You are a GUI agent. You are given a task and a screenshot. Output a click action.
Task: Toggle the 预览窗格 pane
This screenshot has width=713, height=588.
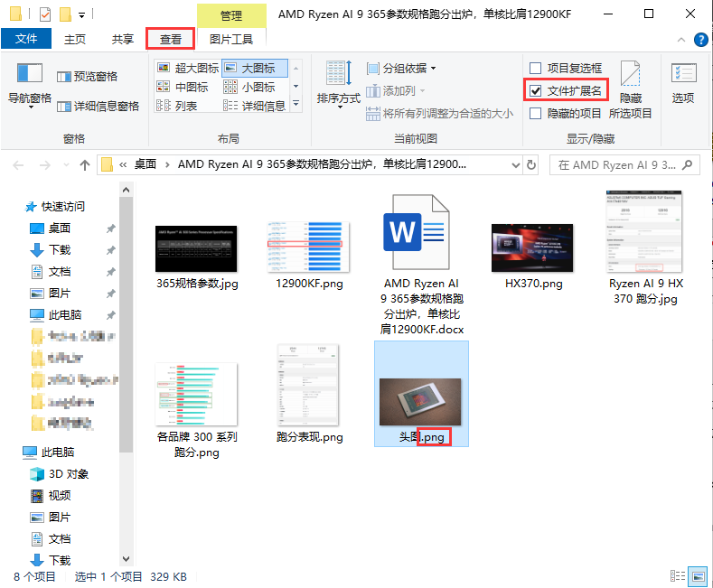pyautogui.click(x=88, y=77)
